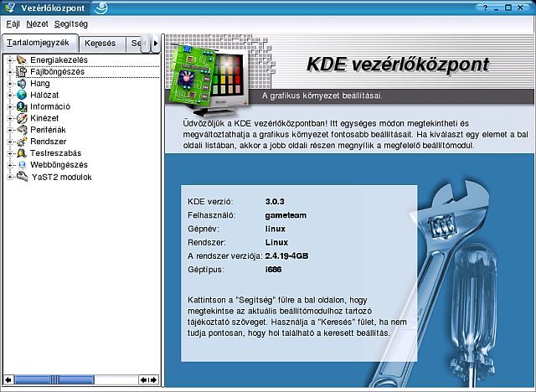The image size is (536, 392).
Task: Select the Webböngészés tree label
Action: tap(59, 165)
